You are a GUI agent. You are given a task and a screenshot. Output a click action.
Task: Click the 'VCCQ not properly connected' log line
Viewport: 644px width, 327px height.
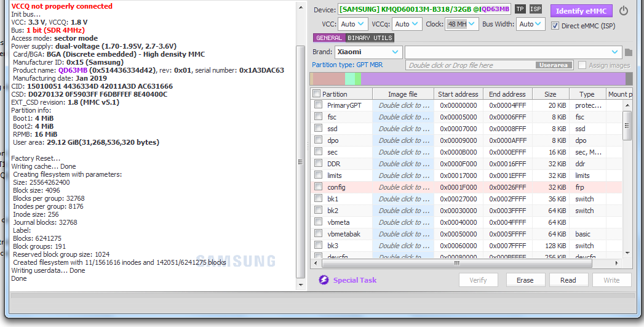(62, 6)
